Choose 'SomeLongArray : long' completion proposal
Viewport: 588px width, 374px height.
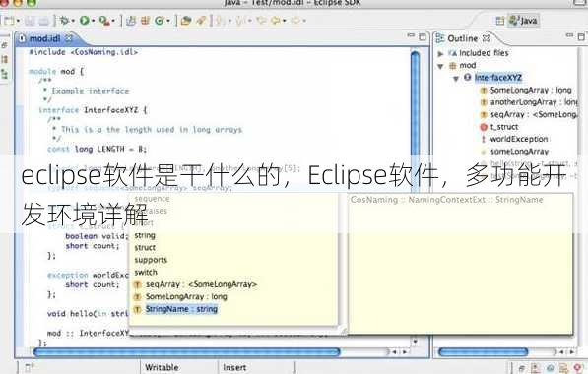pyautogui.click(x=186, y=297)
